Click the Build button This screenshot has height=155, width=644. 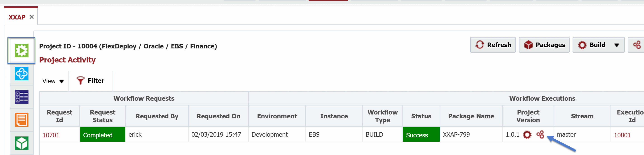pos(592,45)
